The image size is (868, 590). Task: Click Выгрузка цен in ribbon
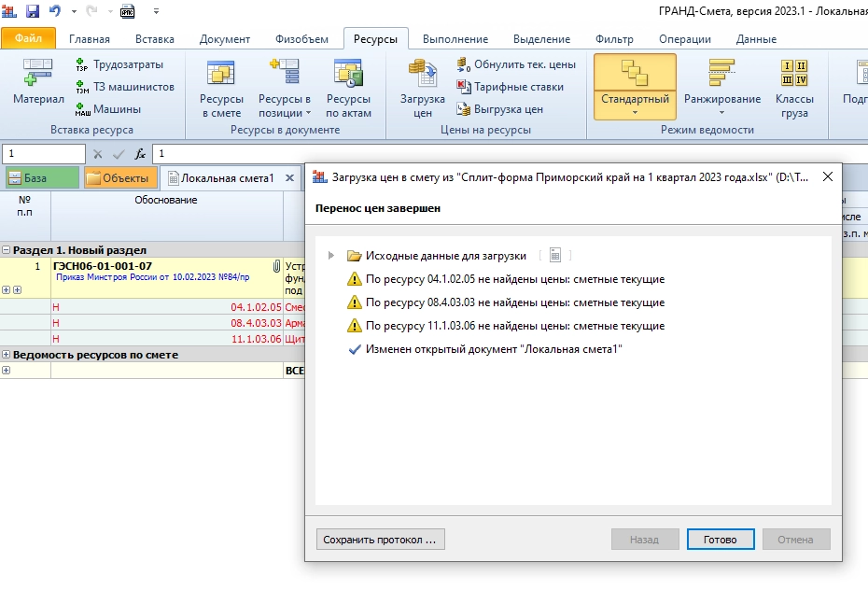pyautogui.click(x=500, y=109)
